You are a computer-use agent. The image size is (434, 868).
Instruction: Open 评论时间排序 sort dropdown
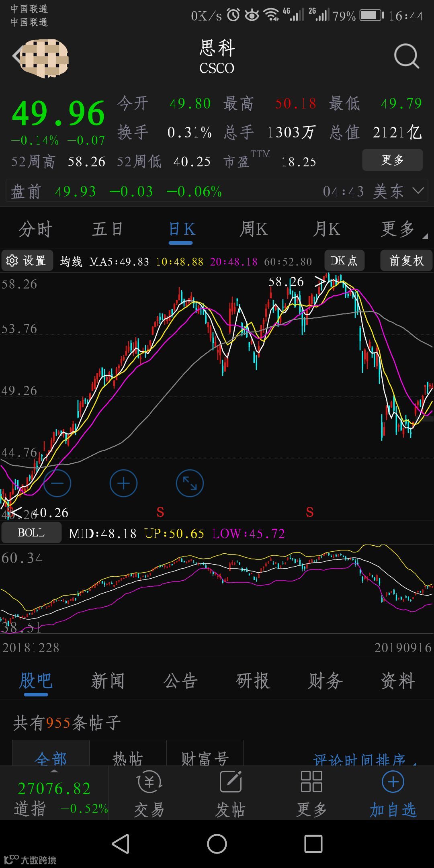(x=364, y=759)
